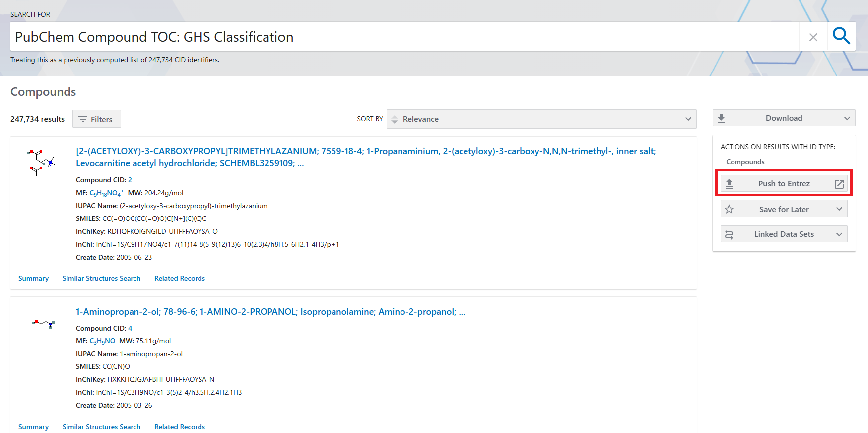Click the MW 75.11g/mol value
Viewport: 868px width, 433px height.
tap(153, 341)
